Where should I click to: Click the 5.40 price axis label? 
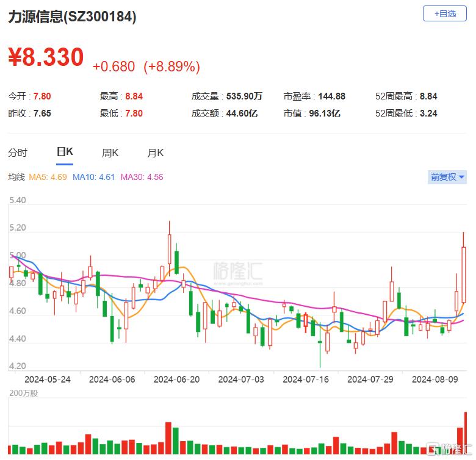(18, 200)
